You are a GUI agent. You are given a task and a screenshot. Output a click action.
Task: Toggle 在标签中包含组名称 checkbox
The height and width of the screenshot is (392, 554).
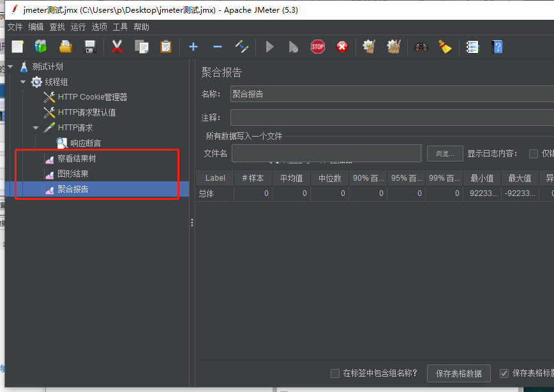[x=335, y=373]
